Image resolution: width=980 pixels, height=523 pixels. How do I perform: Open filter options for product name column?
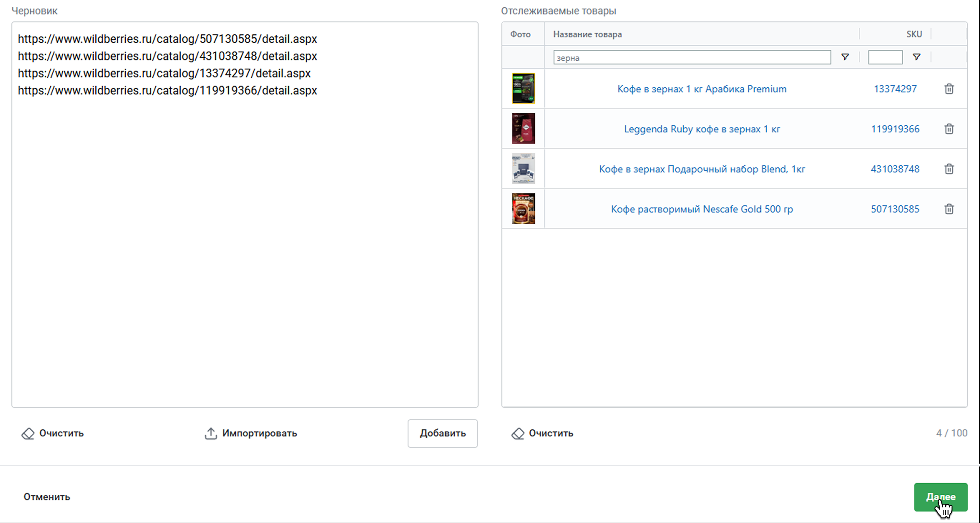click(844, 57)
